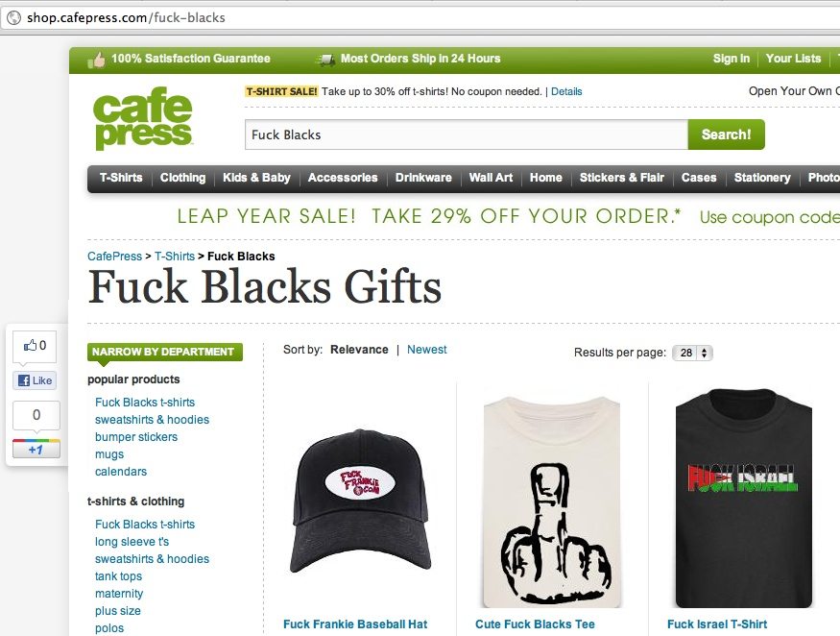Open the Stickers & Flair menu
This screenshot has height=636, width=840.
621,178
